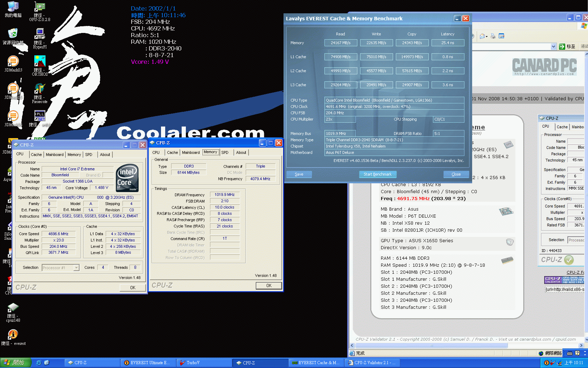Launch the HyperPI desktop shortcut
588x368 pixels.
[40, 39]
